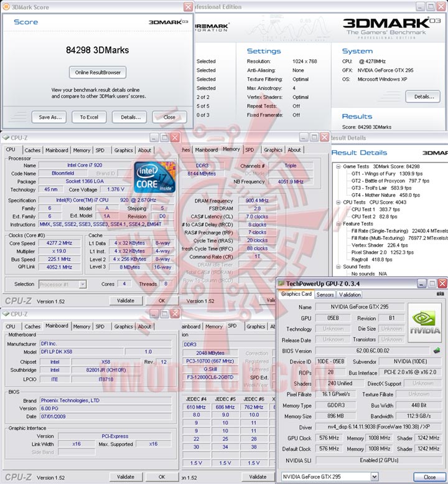Image resolution: width=448 pixels, height=484 pixels.
Task: Click the GPU-Z screenshot camera icon
Action: click(441, 294)
